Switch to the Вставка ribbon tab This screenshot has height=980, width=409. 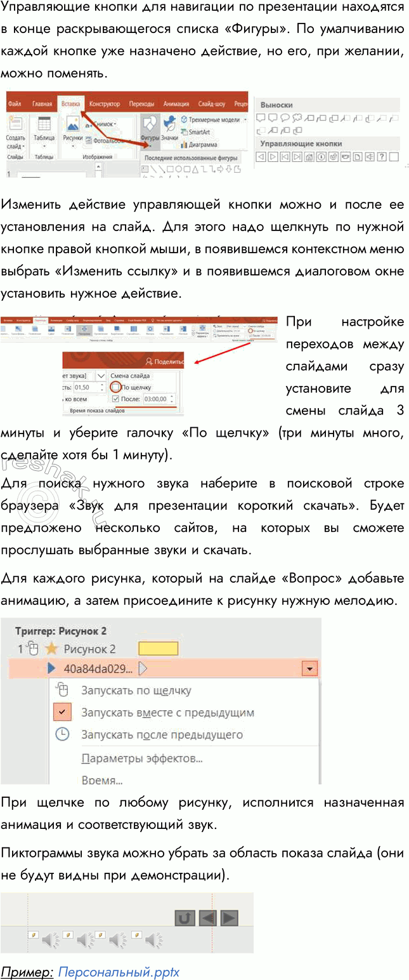coord(70,104)
